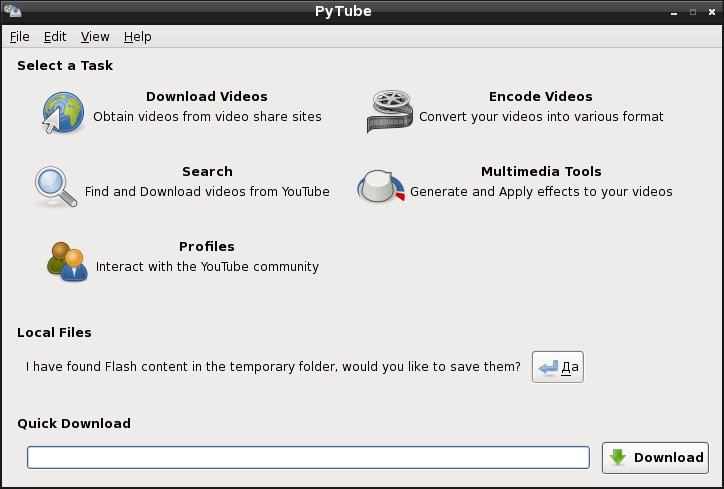Image resolution: width=724 pixels, height=489 pixels.
Task: Open the Edit menu
Action: tap(55, 36)
